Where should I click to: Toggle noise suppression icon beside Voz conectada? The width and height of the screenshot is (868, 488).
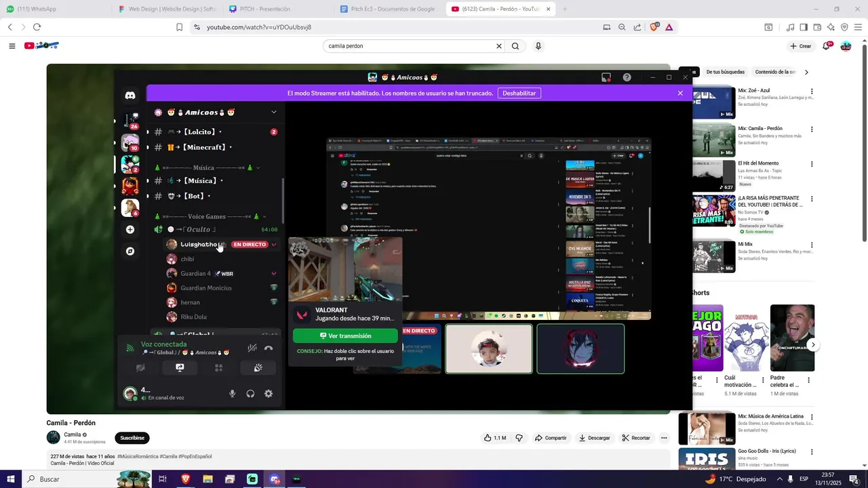tap(252, 348)
